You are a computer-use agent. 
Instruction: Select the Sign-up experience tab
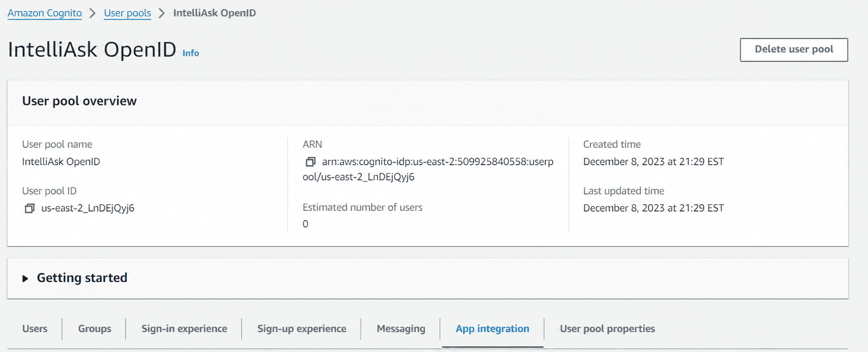302,329
